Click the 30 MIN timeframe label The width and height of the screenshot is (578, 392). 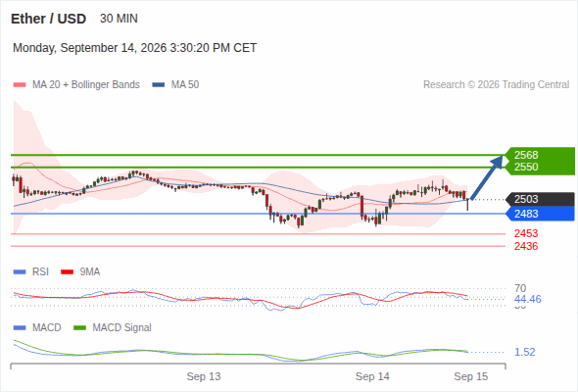[x=119, y=19]
